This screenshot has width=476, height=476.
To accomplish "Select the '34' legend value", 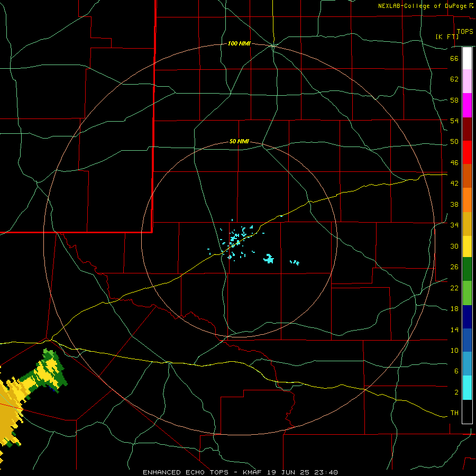I will point(454,225).
